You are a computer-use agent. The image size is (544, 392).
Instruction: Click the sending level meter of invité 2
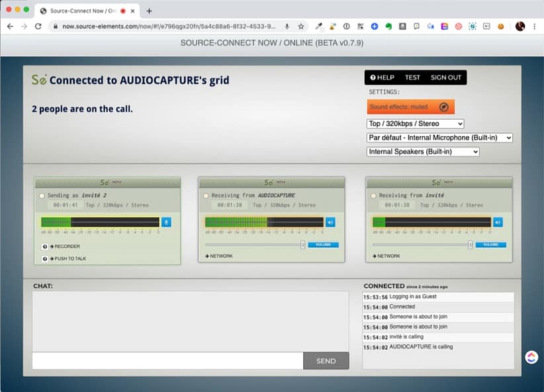click(101, 222)
